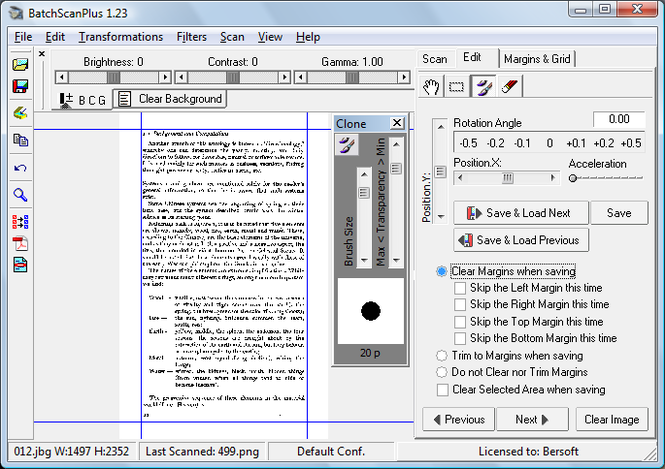Click Gamma slider right arrow

point(404,77)
